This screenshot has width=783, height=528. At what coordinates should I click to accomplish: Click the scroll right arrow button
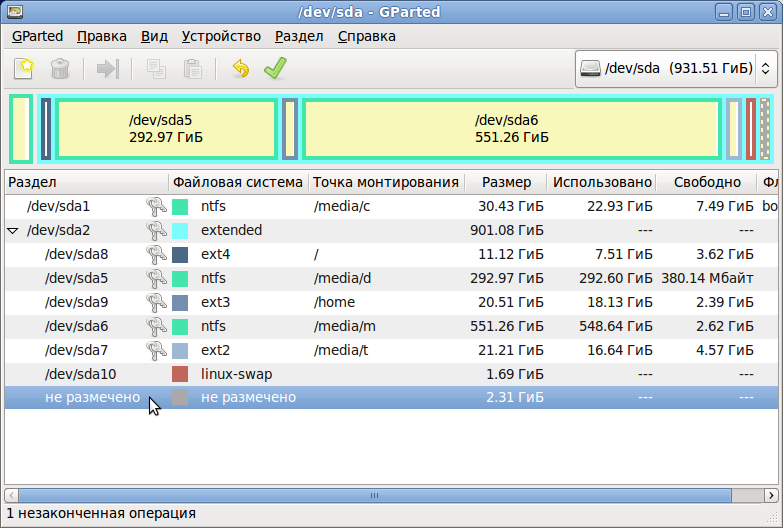(x=772, y=496)
